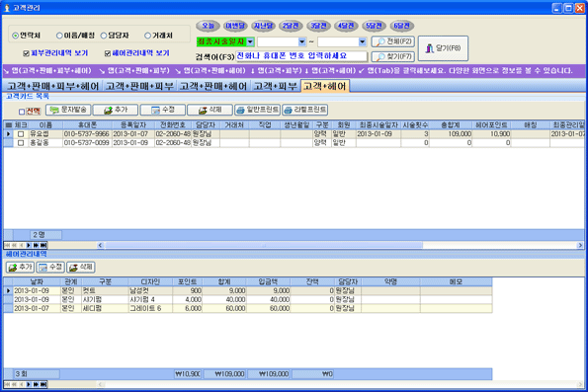Select the 그레이트 6 design cell

click(x=150, y=308)
